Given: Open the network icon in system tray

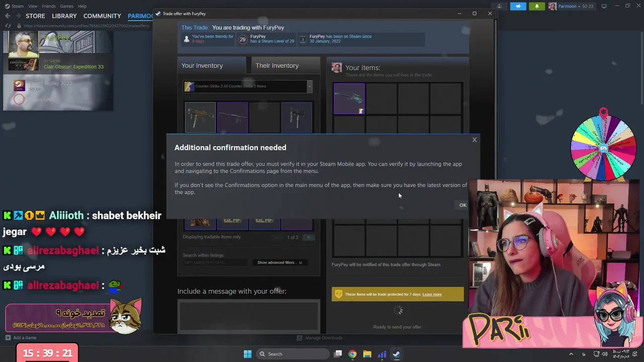Looking at the screenshot, I should click(x=596, y=354).
